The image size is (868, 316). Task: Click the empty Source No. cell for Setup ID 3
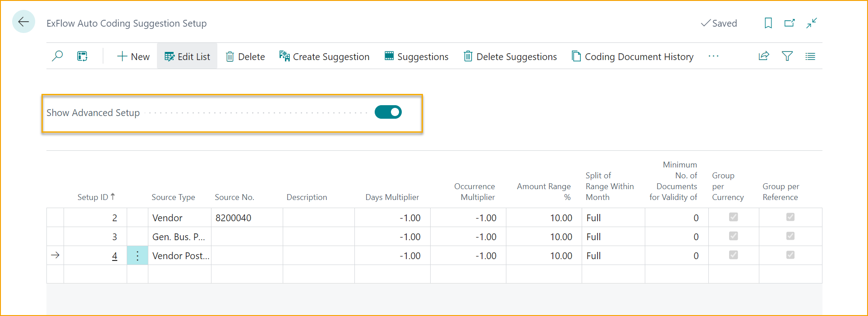click(247, 237)
